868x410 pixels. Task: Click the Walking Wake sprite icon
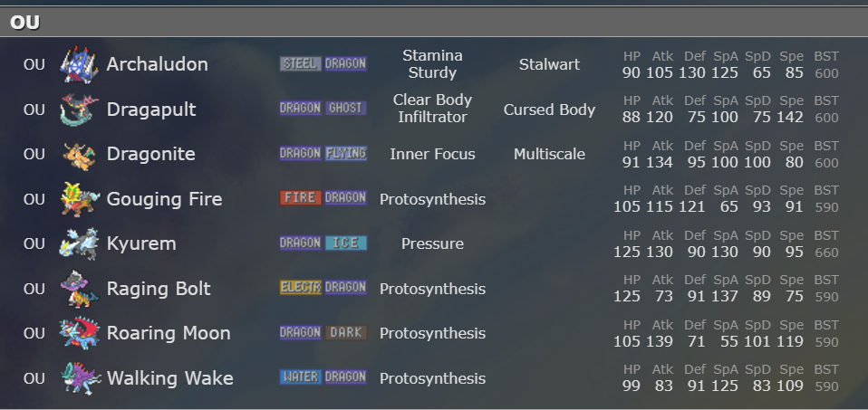point(79,378)
